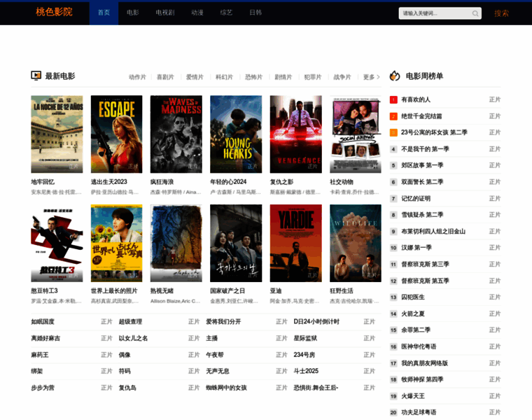The image size is (532, 420).
Task: Click the 最新电影 section screen icon
Action: 36,76
